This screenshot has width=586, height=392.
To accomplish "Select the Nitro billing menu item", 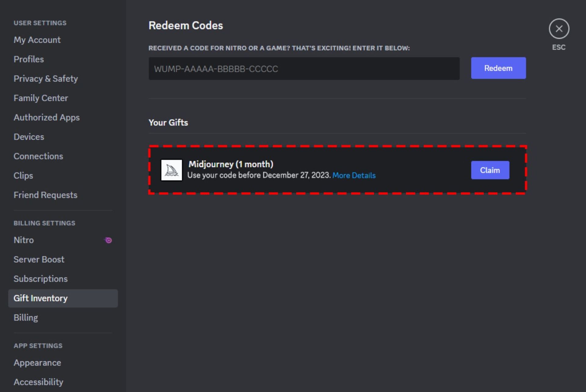I will (24, 240).
